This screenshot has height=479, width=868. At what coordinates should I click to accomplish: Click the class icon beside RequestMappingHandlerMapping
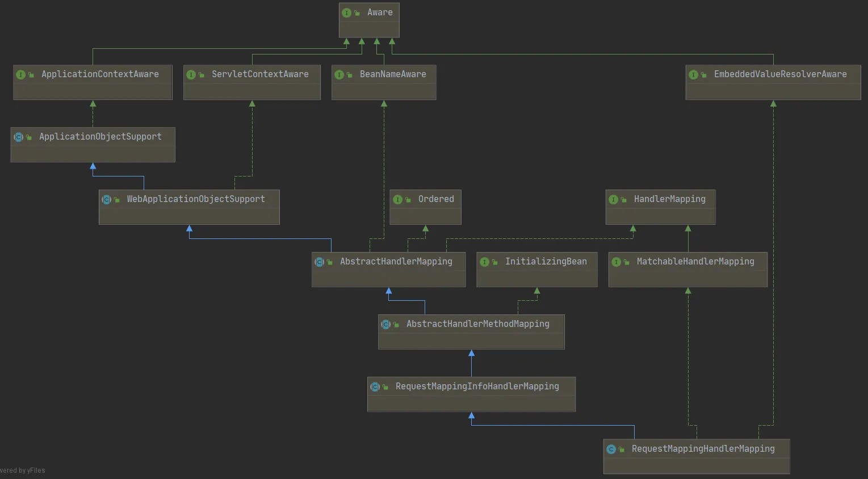click(x=611, y=449)
